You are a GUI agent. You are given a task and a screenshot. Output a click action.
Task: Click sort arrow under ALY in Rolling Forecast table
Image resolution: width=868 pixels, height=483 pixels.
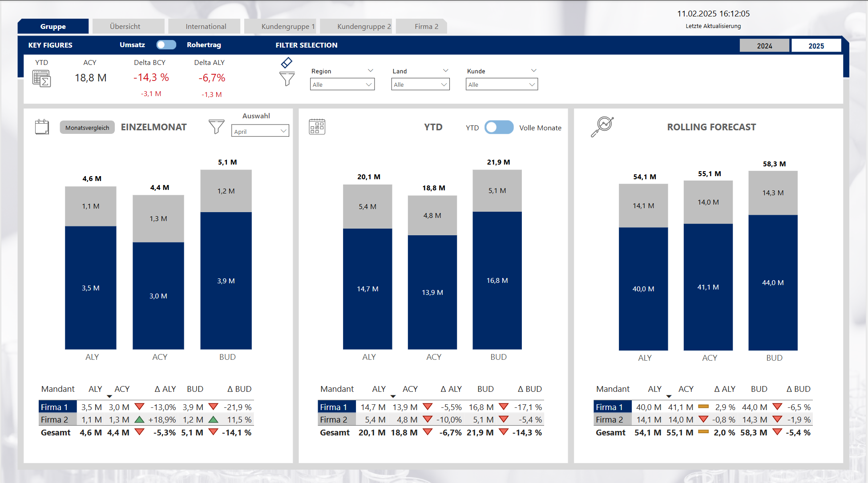(669, 396)
